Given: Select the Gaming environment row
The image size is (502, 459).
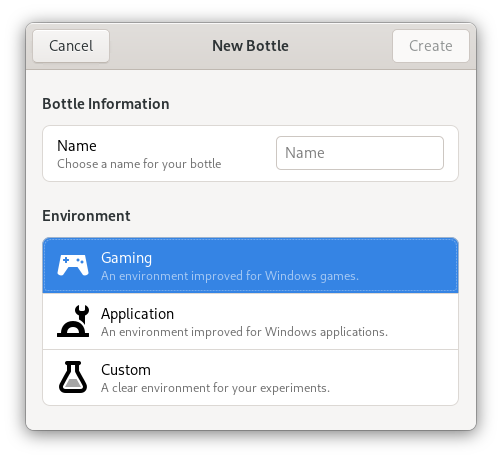Looking at the screenshot, I should click(x=250, y=266).
